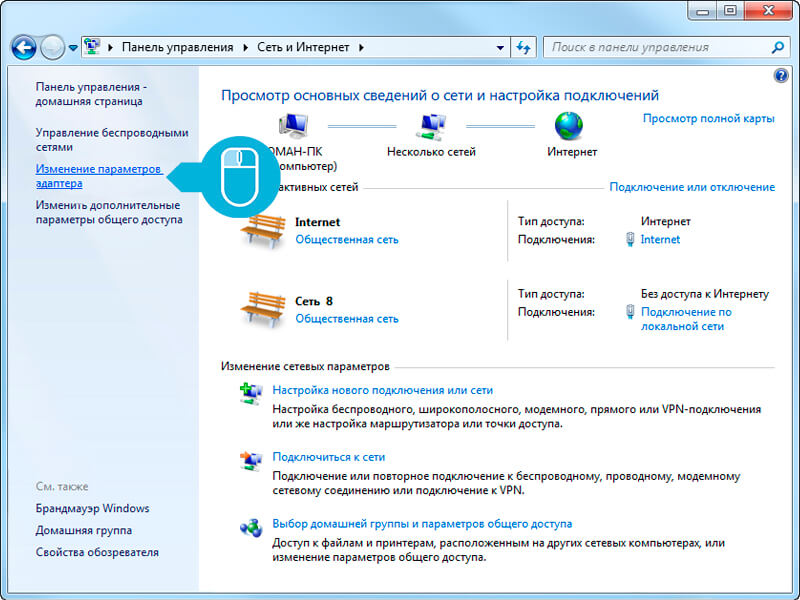This screenshot has height=600, width=800.
Task: Expand arrow after Сеть и Интернет
Action: click(x=361, y=47)
